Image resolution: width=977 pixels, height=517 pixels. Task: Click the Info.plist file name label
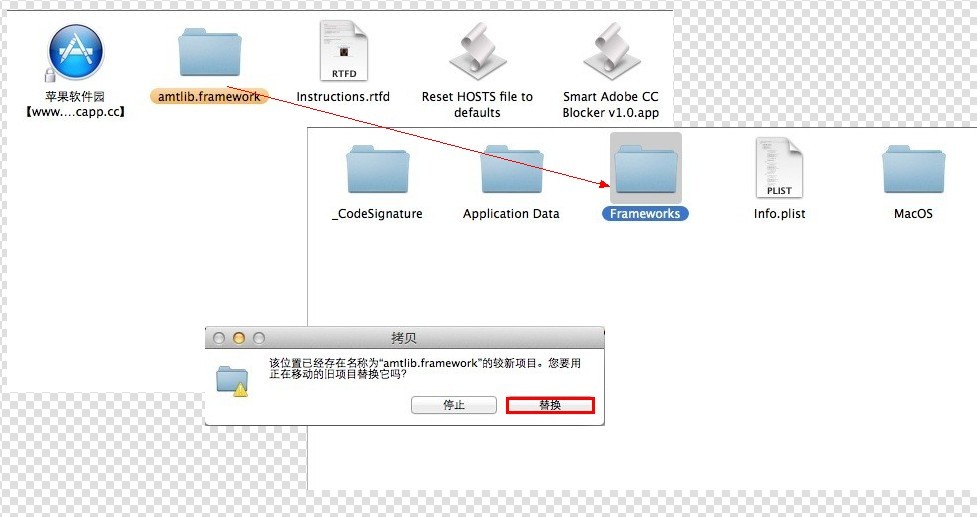click(x=779, y=214)
